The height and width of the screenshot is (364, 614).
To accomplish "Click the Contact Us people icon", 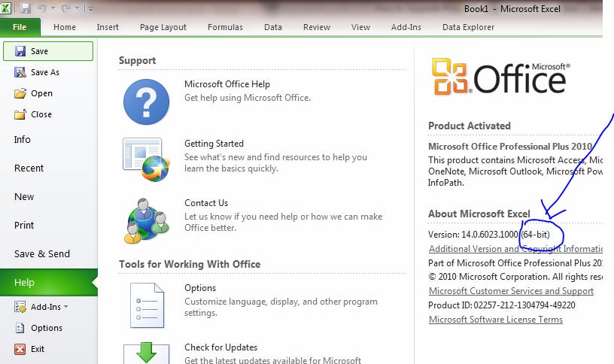I will [147, 220].
